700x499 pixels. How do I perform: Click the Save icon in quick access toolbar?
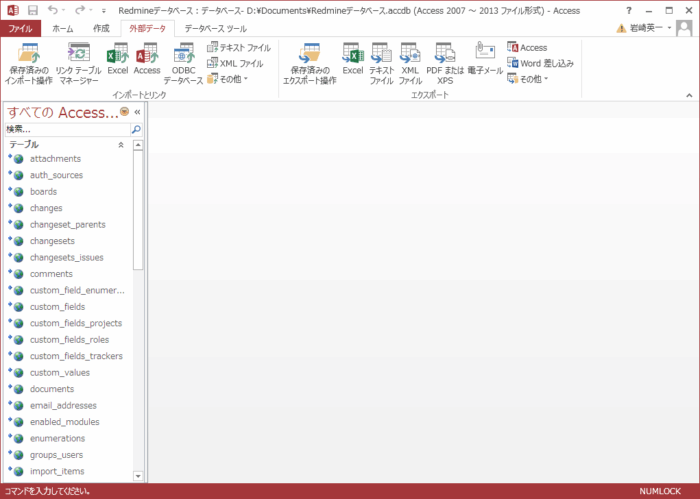click(33, 10)
